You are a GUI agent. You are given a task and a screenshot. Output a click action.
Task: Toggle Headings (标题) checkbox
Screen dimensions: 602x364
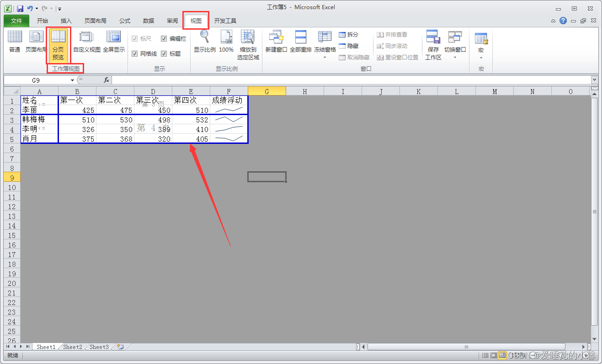tap(164, 53)
